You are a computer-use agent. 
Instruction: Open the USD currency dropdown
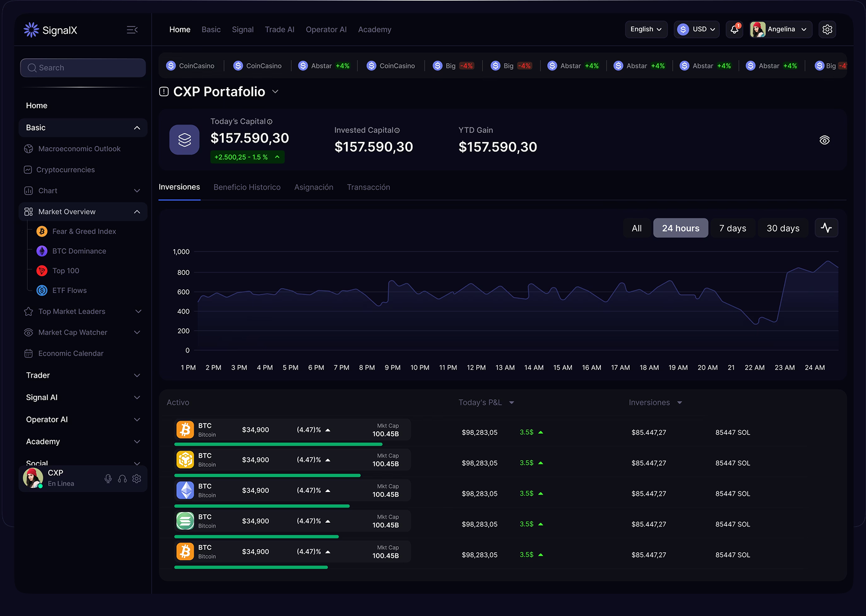696,29
